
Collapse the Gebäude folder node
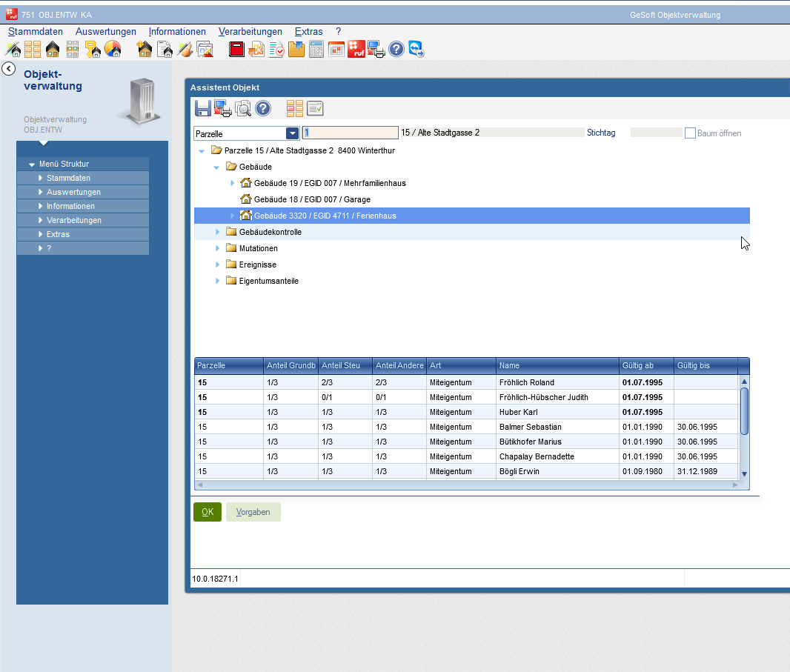pyautogui.click(x=216, y=167)
